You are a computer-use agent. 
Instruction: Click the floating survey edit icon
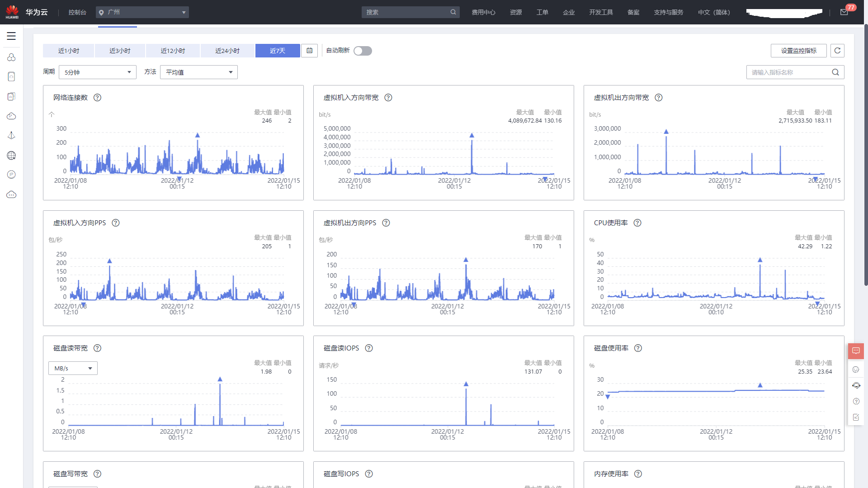point(856,417)
